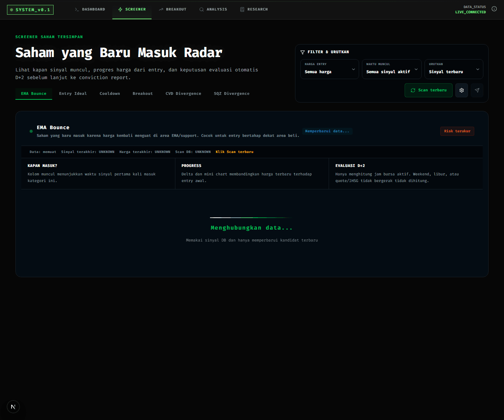504x420 pixels.
Task: Click the loading progress bar line
Action: [252, 218]
